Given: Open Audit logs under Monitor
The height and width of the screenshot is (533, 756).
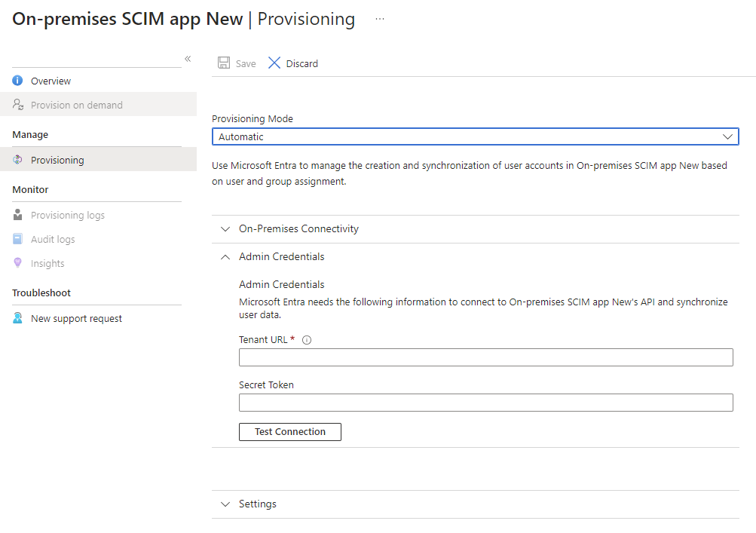Looking at the screenshot, I should pos(98,239).
